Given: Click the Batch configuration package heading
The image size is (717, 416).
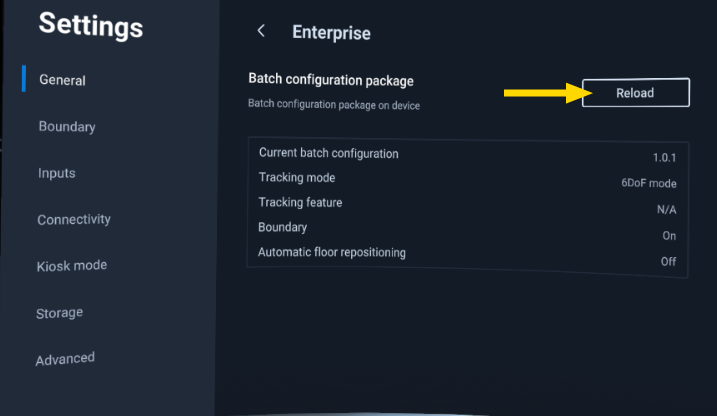Looking at the screenshot, I should tap(330, 80).
